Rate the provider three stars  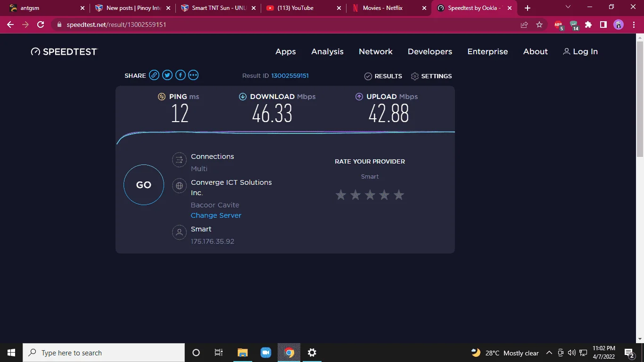click(x=370, y=195)
